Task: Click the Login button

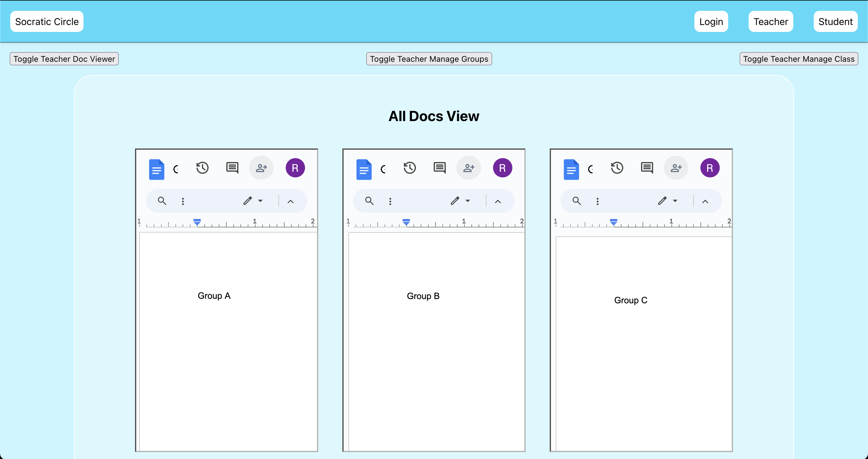Action: (x=711, y=22)
